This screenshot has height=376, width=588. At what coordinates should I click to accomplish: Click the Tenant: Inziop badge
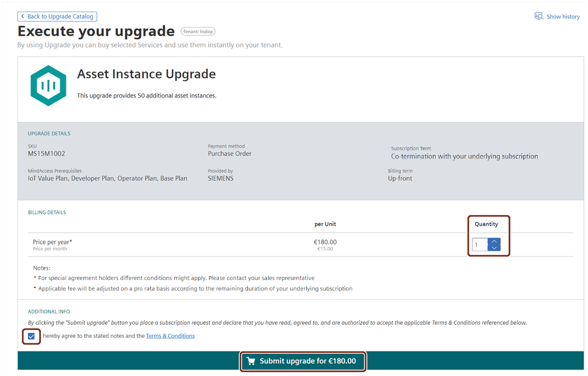pos(198,32)
